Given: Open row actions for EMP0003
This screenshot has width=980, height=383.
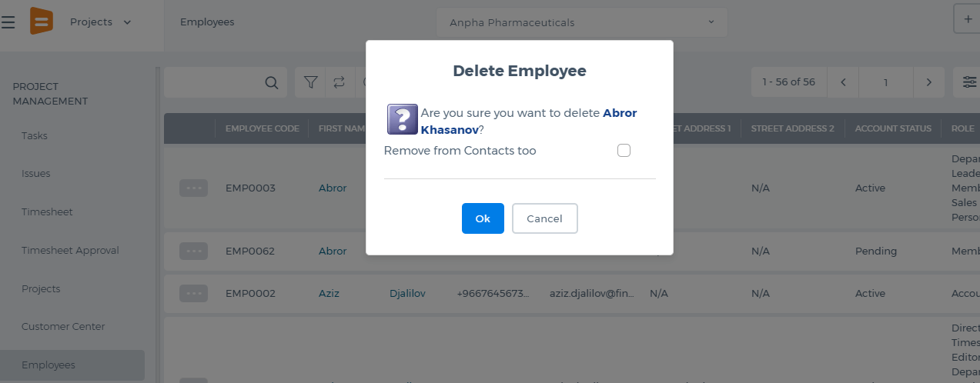Looking at the screenshot, I should tap(194, 188).
